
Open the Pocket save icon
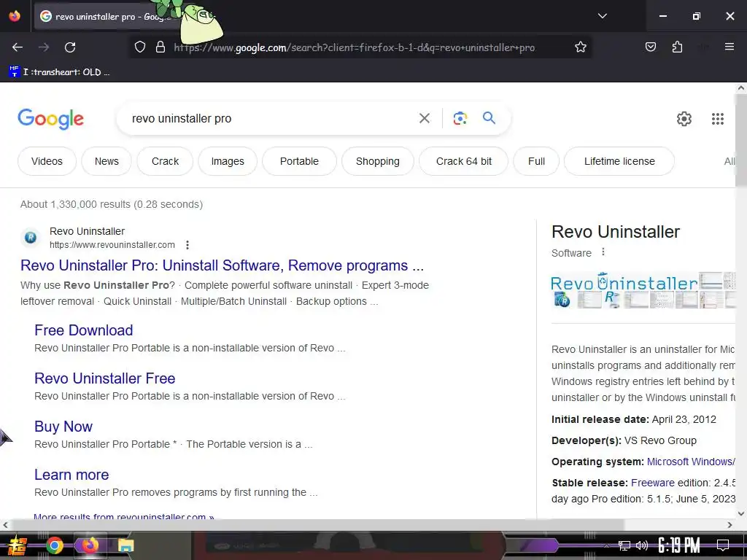click(650, 47)
